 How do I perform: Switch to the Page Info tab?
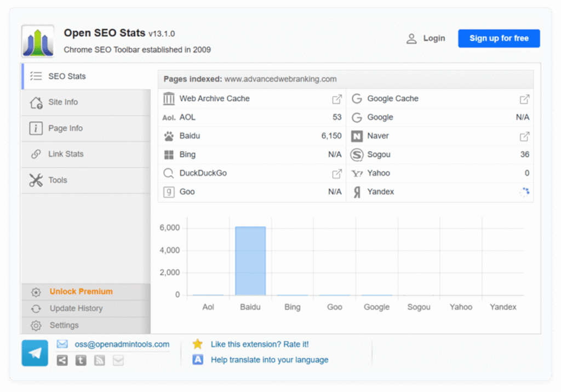(86, 128)
